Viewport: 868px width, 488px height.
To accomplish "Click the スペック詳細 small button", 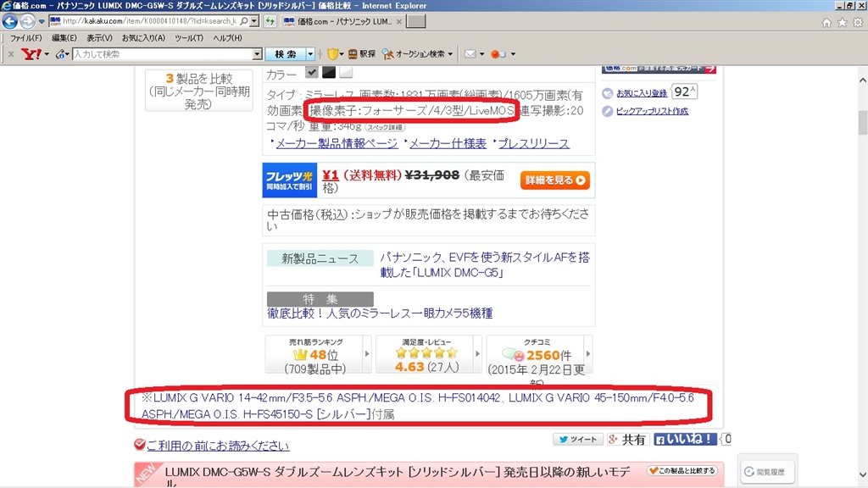I will pyautogui.click(x=385, y=127).
